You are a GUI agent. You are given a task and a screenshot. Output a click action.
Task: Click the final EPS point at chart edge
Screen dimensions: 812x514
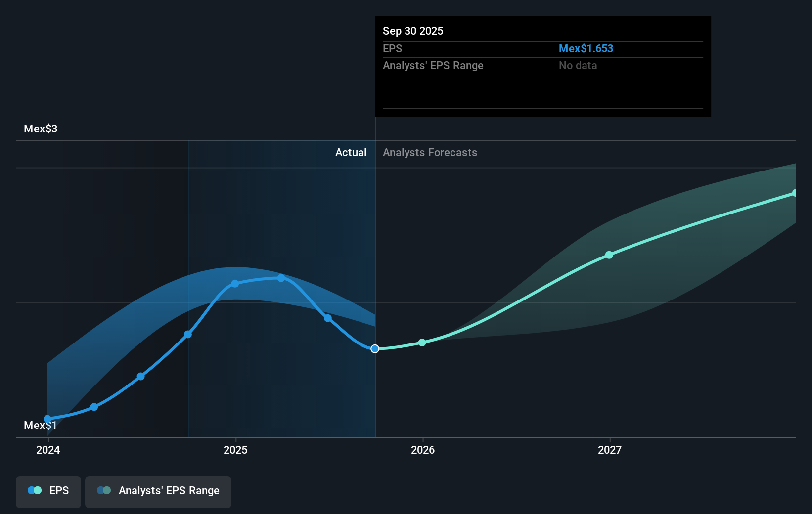pyautogui.click(x=794, y=193)
